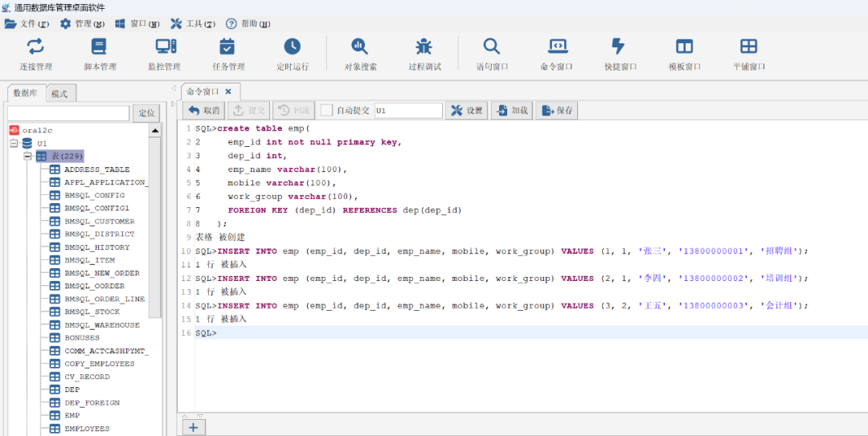Click the 取消 cancel button
This screenshot has width=868, height=436.
203,110
